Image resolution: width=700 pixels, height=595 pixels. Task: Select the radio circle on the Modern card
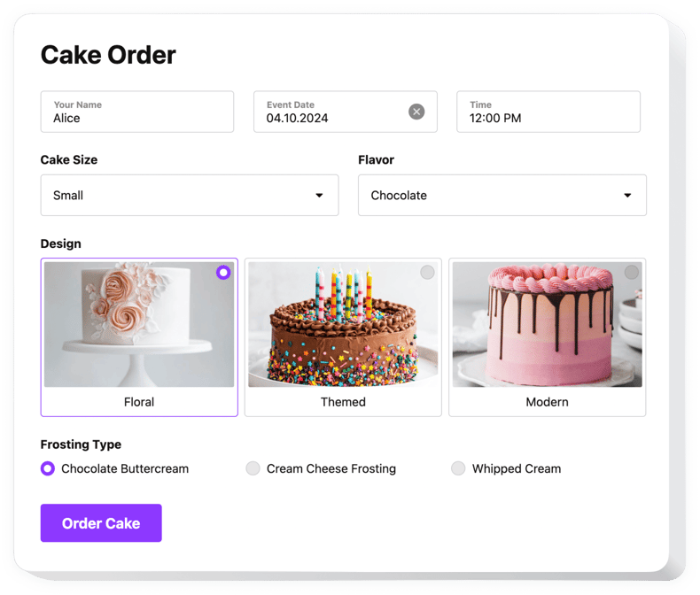pyautogui.click(x=631, y=273)
